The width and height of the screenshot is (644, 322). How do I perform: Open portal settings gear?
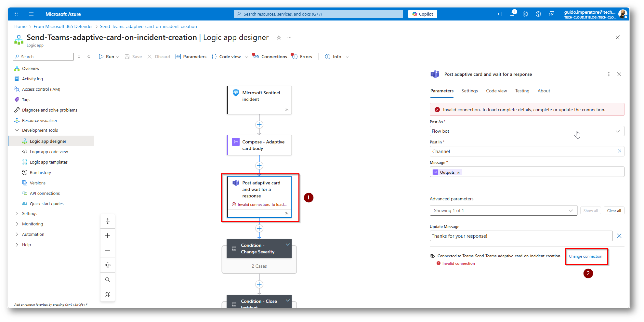525,14
